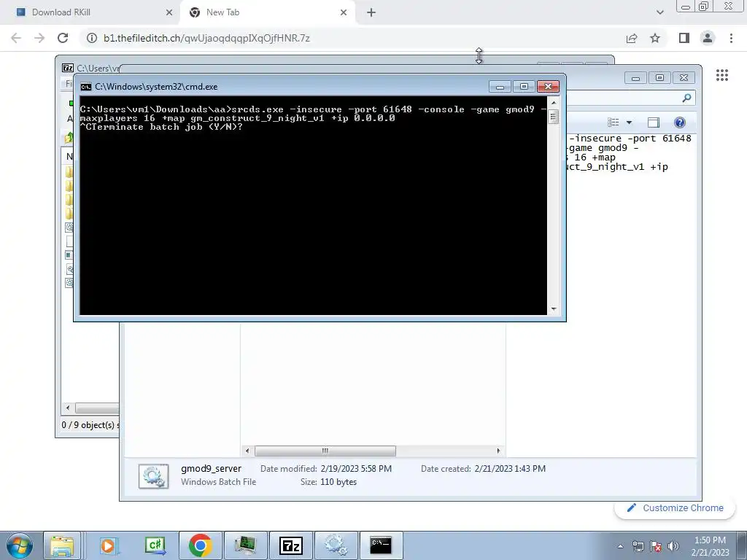Click the taskbar clock showing 1:50 PM
747x560 pixels.
[710, 546]
